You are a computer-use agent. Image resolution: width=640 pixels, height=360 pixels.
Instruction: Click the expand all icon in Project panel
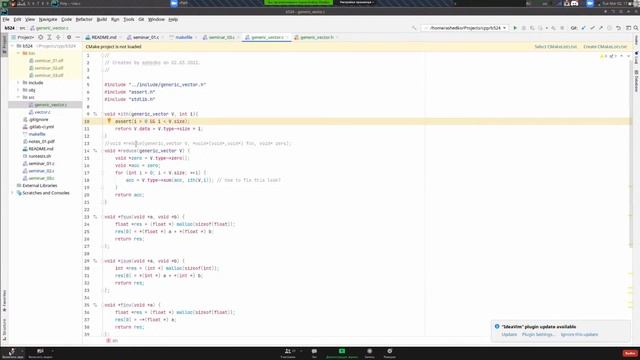[x=49, y=37]
